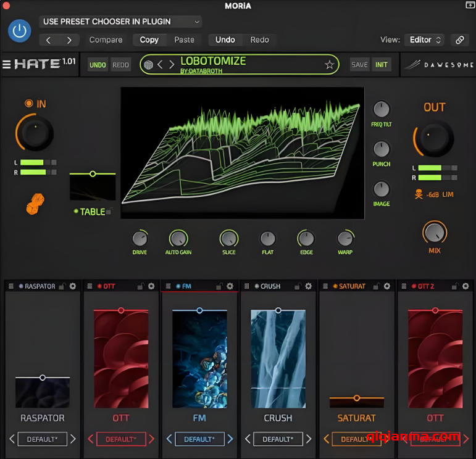Toggle the RASPATOR module power dot
Screen dimensions: 476x459
tap(21, 286)
